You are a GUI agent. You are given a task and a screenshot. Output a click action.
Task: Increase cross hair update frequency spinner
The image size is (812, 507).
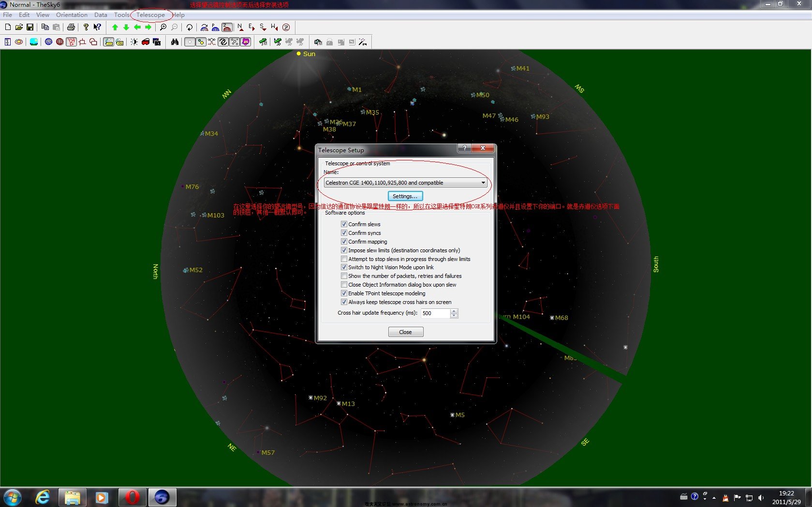(454, 311)
